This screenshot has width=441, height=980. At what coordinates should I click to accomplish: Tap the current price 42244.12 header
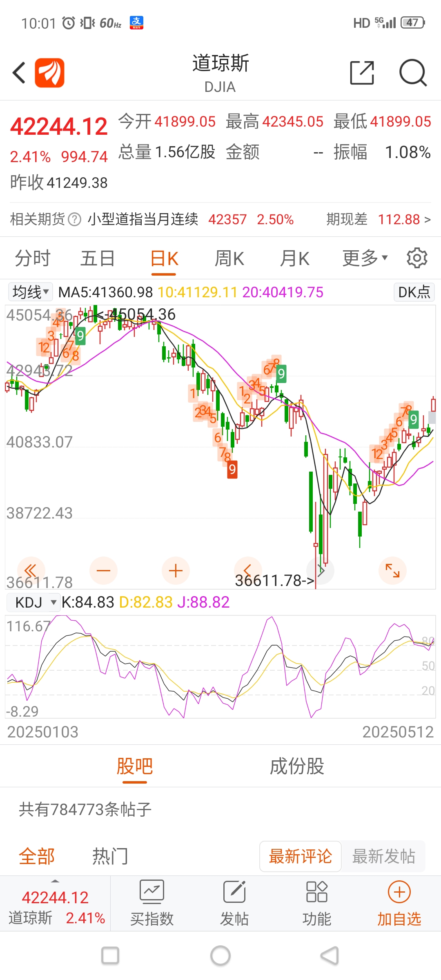[x=59, y=126]
